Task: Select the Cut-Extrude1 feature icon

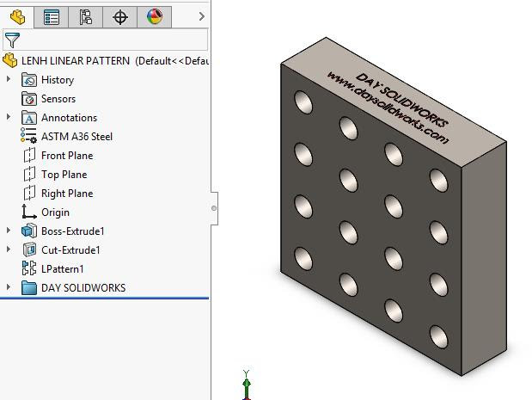Action: pos(29,250)
